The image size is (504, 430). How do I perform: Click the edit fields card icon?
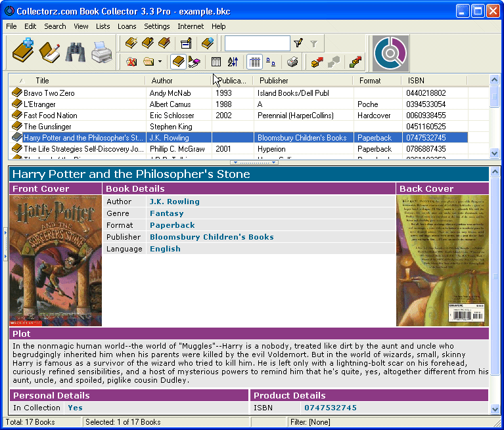coord(186,43)
